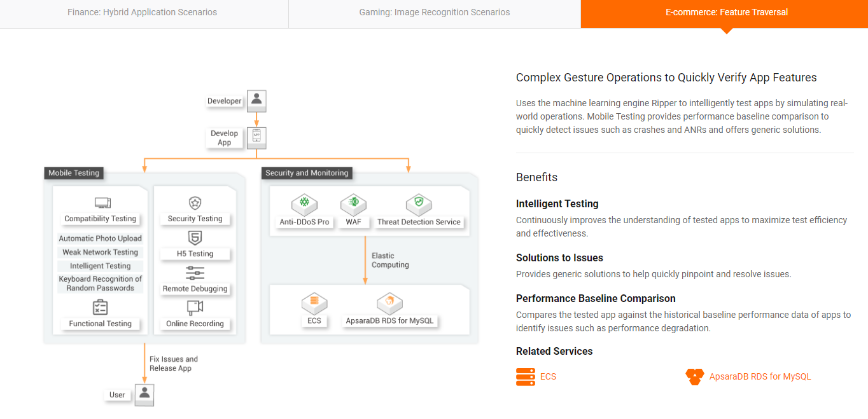Click the Related Services heading
Screen dimensions: 868x419
tap(554, 352)
